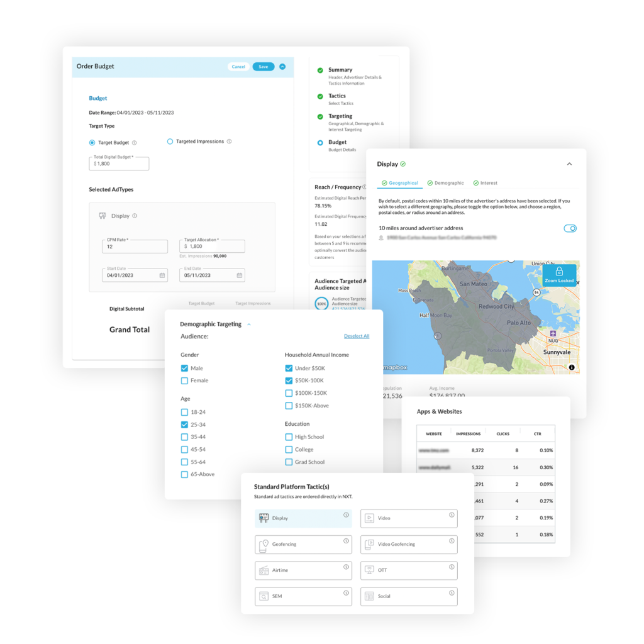Select the Targeted Impressions radio button

(x=170, y=142)
